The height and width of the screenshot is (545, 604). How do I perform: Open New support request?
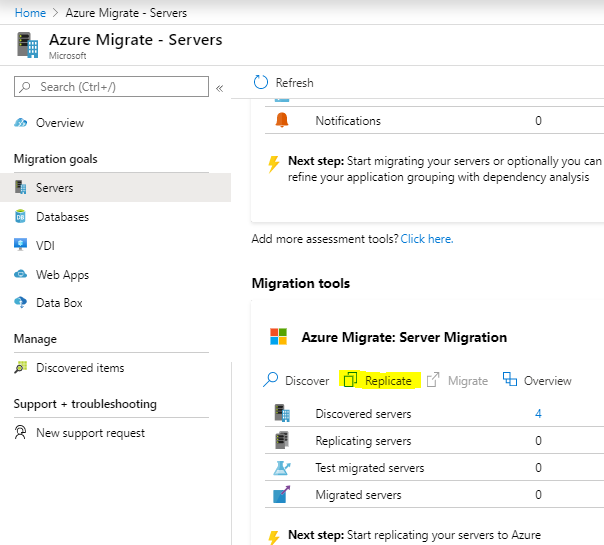click(x=91, y=433)
